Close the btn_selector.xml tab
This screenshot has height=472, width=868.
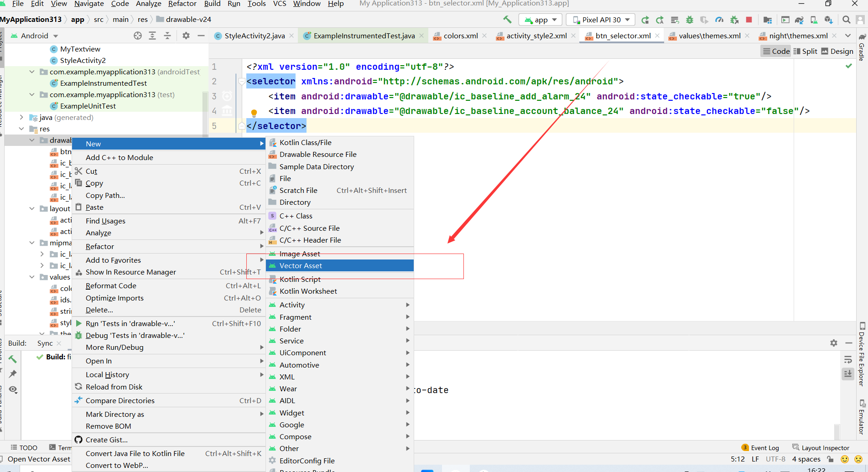(657, 36)
